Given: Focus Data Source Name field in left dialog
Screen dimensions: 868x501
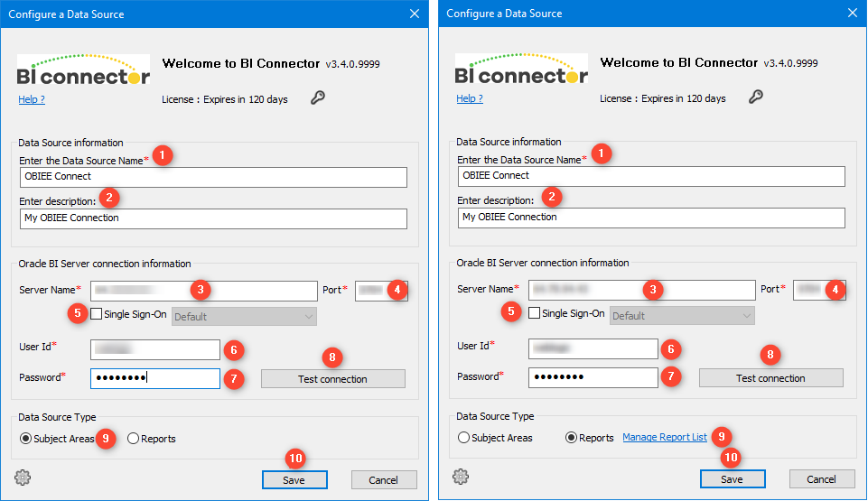Looking at the screenshot, I should point(213,177).
